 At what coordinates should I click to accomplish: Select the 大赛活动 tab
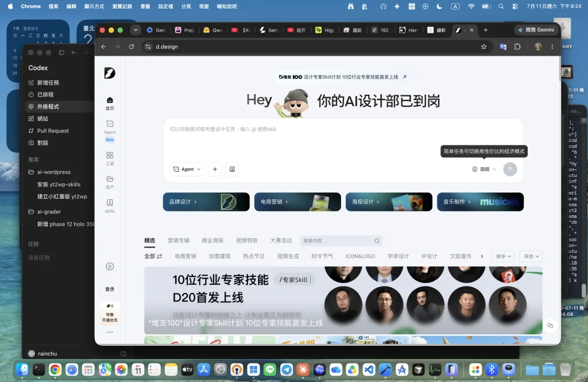(x=281, y=241)
